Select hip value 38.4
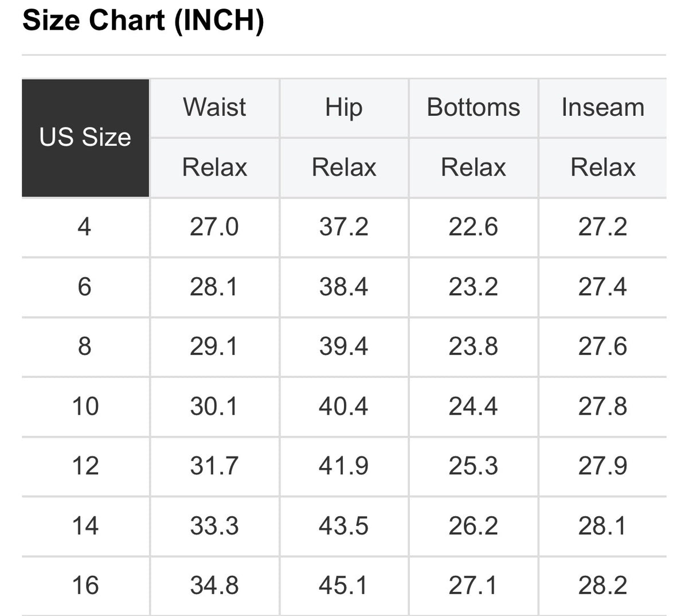Screen dimensions: 688x616 click(344, 287)
